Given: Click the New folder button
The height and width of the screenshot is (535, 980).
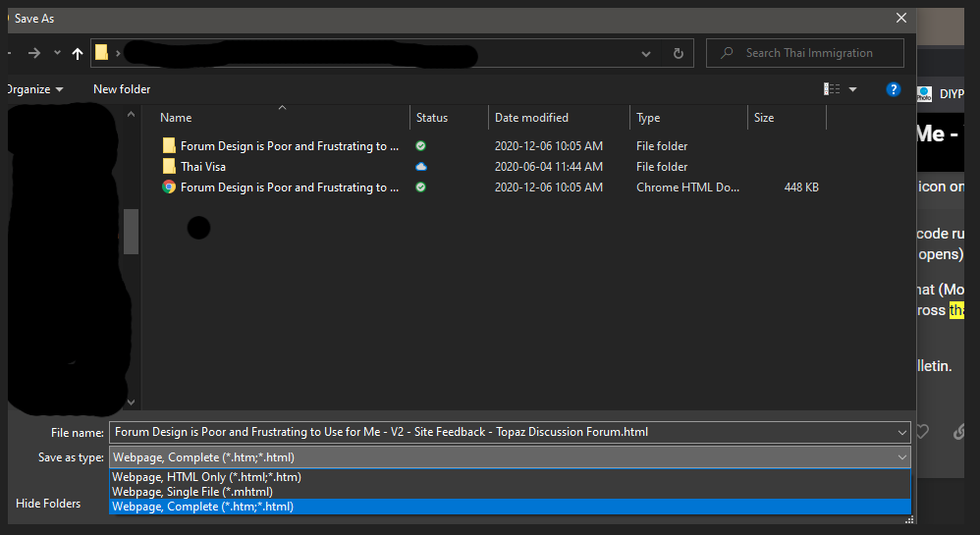Looking at the screenshot, I should pyautogui.click(x=122, y=89).
